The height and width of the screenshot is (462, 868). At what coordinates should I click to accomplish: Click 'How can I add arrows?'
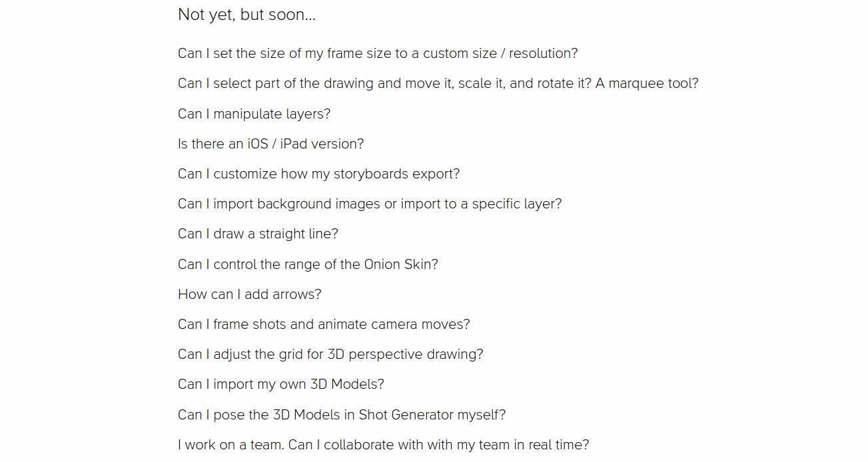click(250, 294)
